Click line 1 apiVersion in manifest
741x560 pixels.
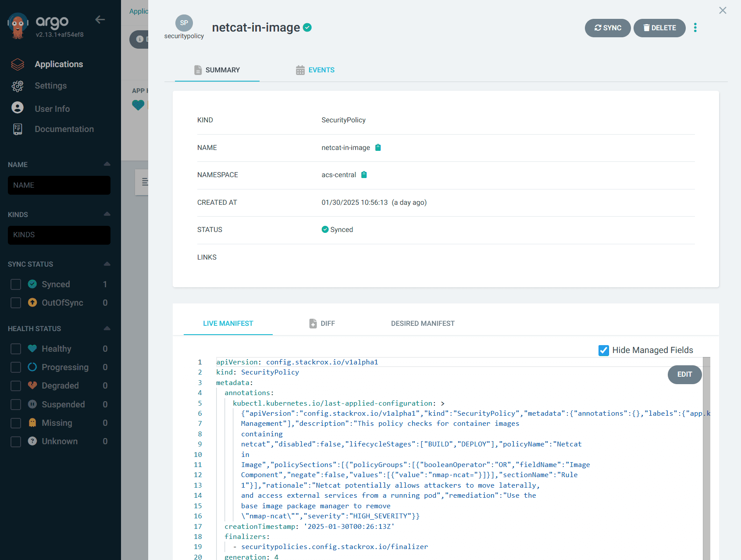[x=297, y=362]
